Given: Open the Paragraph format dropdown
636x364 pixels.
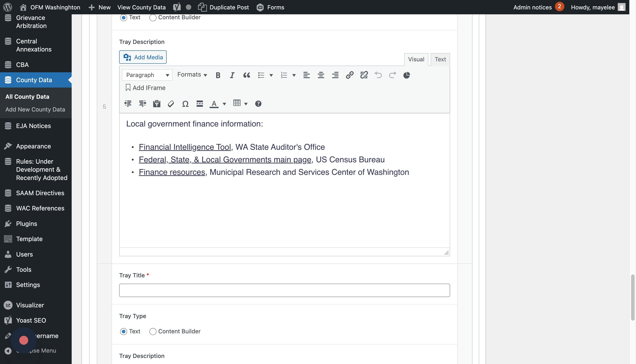Looking at the screenshot, I should pos(147,75).
